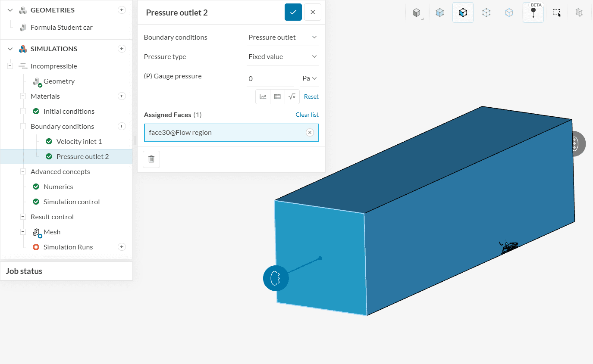Delete boundary condition with trash icon
593x364 pixels.
coord(151,159)
